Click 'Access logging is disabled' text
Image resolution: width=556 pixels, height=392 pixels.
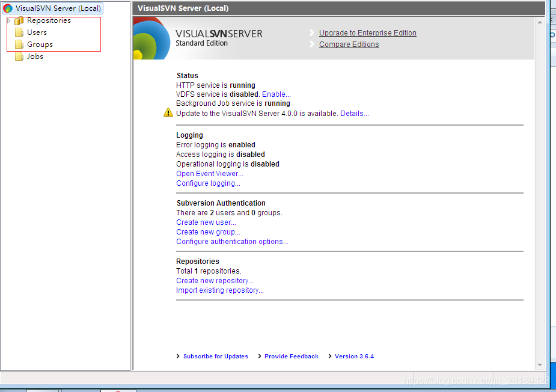221,155
